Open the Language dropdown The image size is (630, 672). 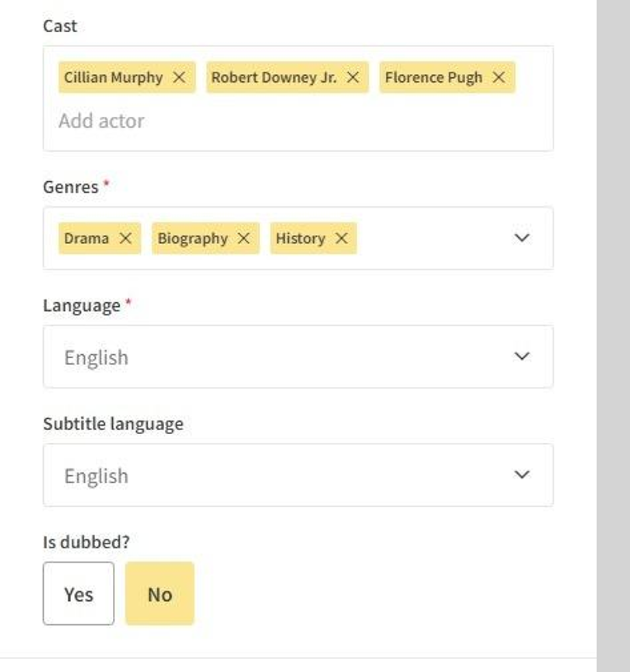click(522, 356)
